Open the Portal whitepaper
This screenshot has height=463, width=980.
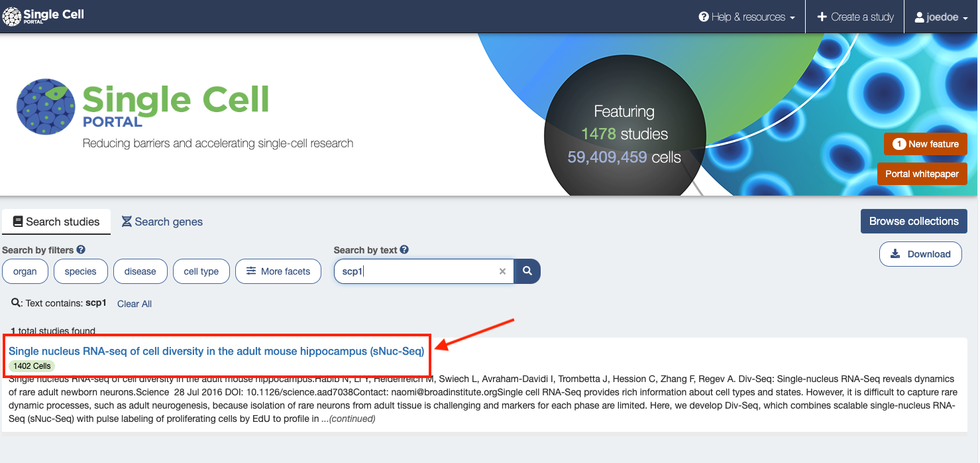click(x=922, y=174)
